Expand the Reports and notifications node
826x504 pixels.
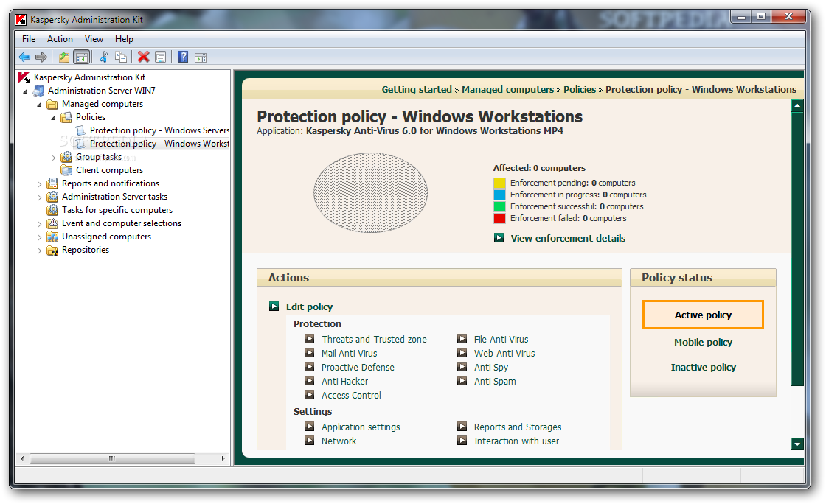(39, 184)
